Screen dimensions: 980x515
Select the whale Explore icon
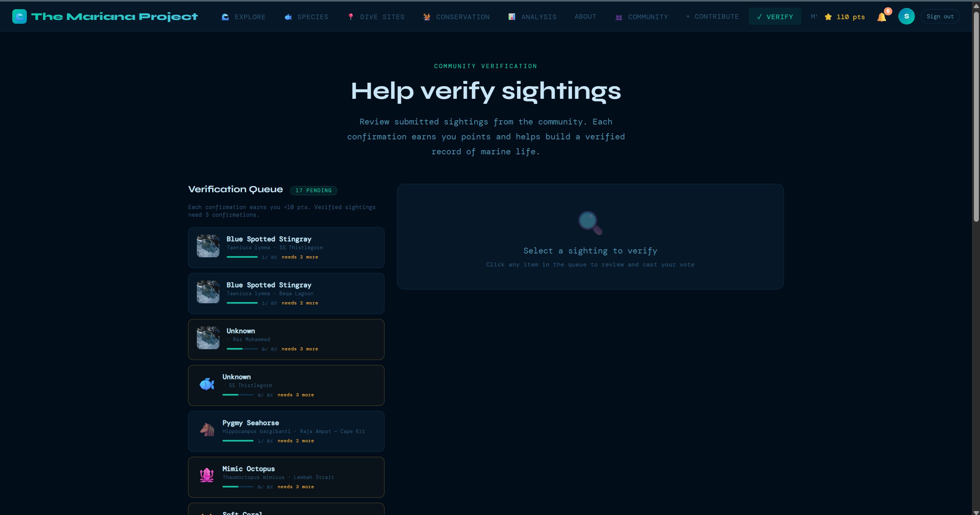225,17
